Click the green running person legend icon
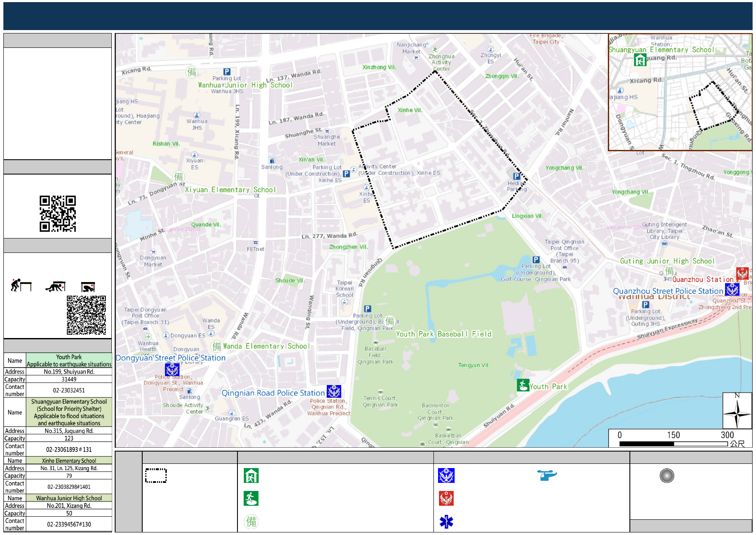This screenshot has height=535, width=756. coord(251,499)
